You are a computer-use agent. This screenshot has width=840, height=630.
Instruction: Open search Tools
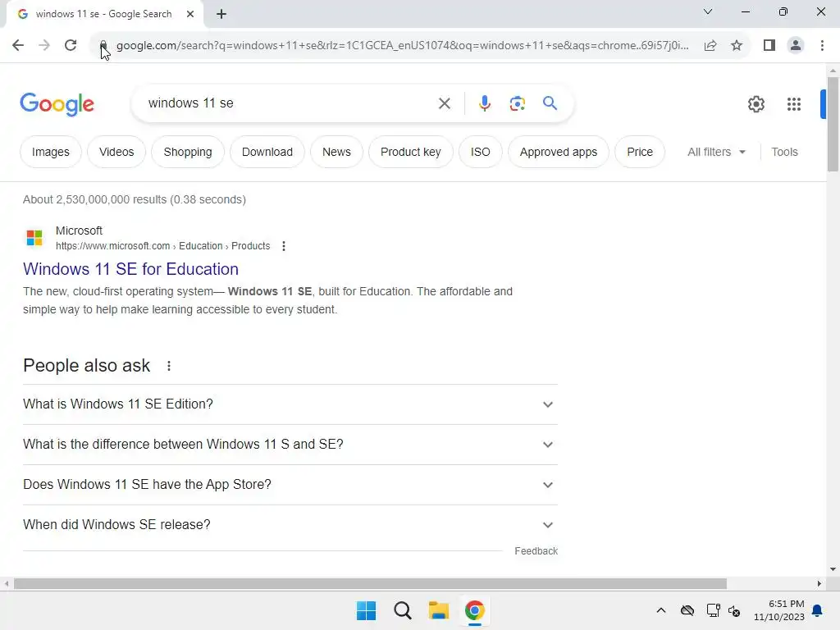[x=784, y=152]
